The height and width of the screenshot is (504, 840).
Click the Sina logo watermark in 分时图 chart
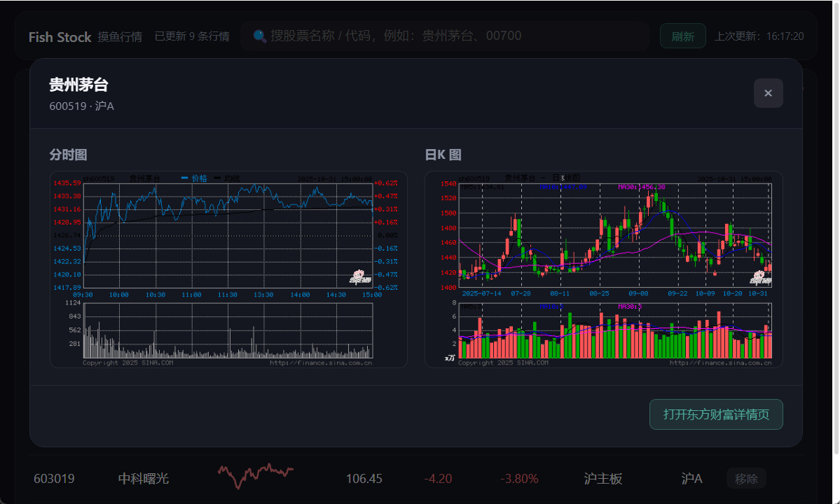click(359, 277)
